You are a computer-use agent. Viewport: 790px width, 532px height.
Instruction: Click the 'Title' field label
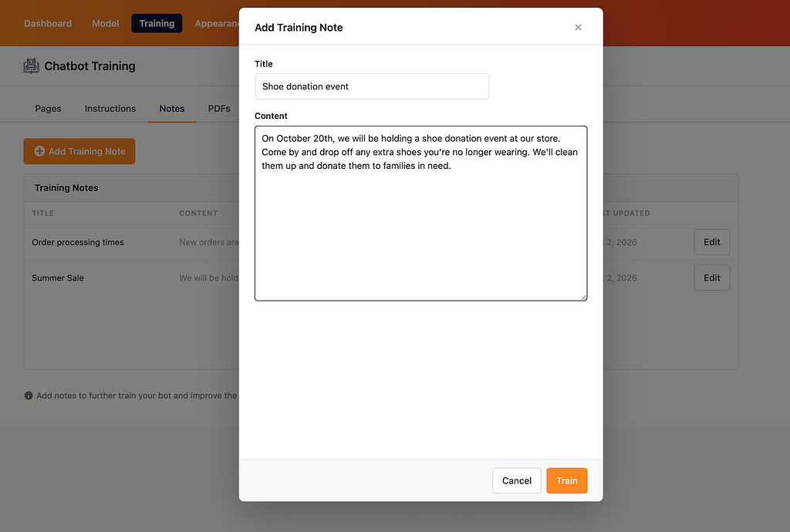pos(264,64)
